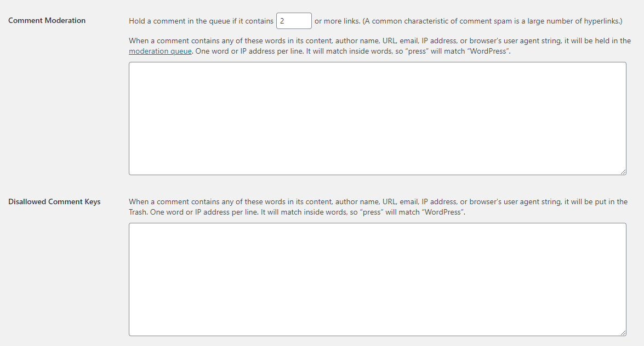
Task: Click "One word or IP address per line" after Trash
Action: tap(204, 212)
